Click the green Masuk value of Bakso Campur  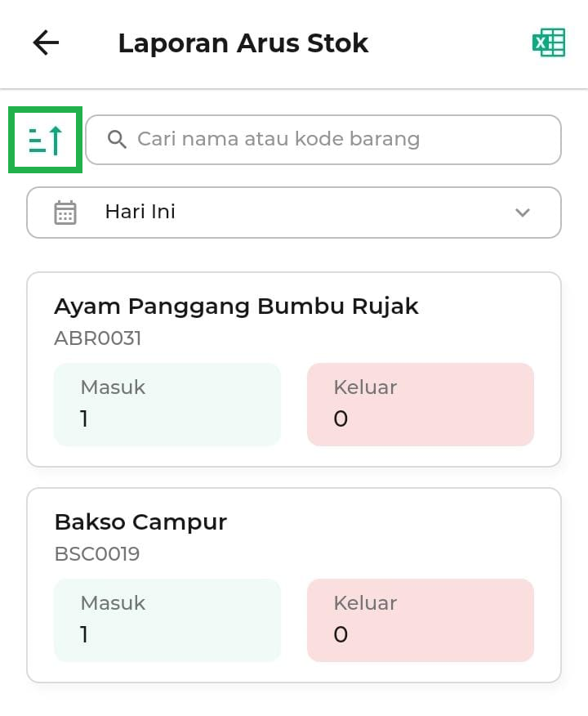84,634
